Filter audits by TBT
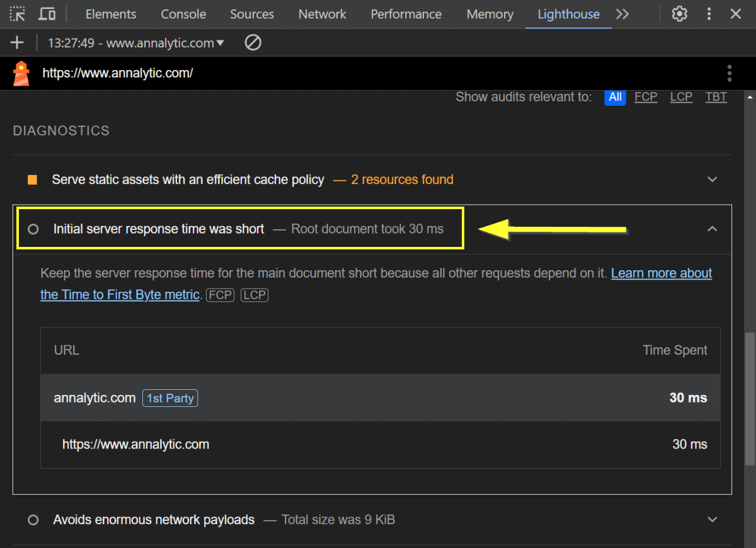756x548 pixels. click(716, 97)
